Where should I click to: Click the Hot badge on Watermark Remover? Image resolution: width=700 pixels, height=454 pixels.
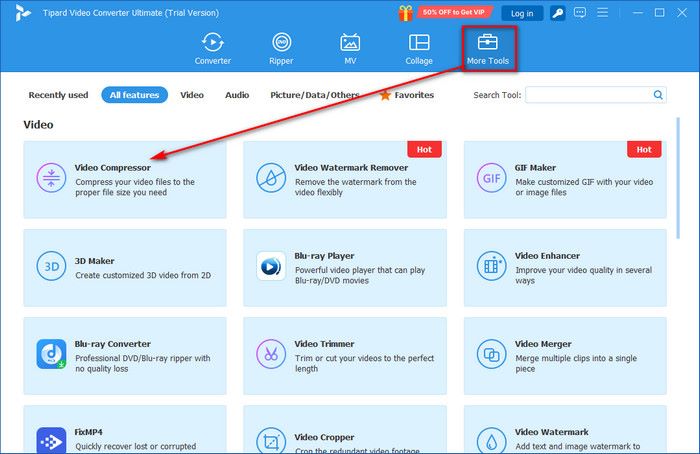click(424, 150)
